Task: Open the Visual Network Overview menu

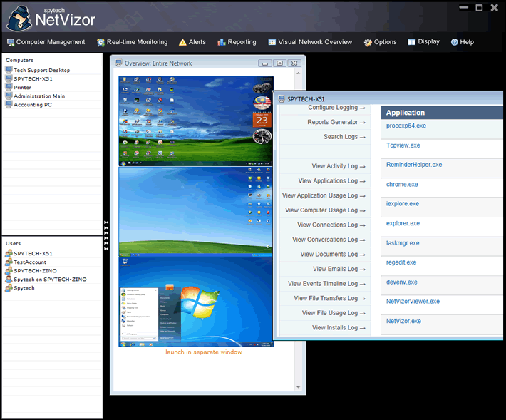Action: point(311,42)
